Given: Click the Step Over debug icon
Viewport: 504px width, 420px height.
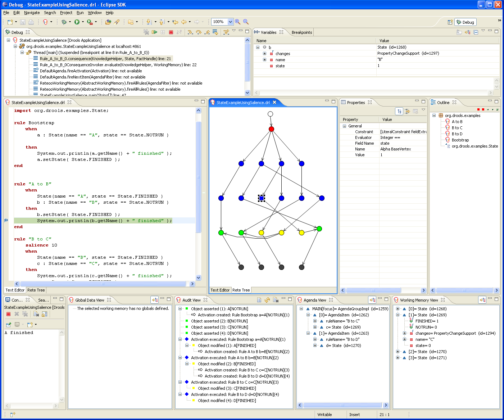Looking at the screenshot, I should click(199, 32).
